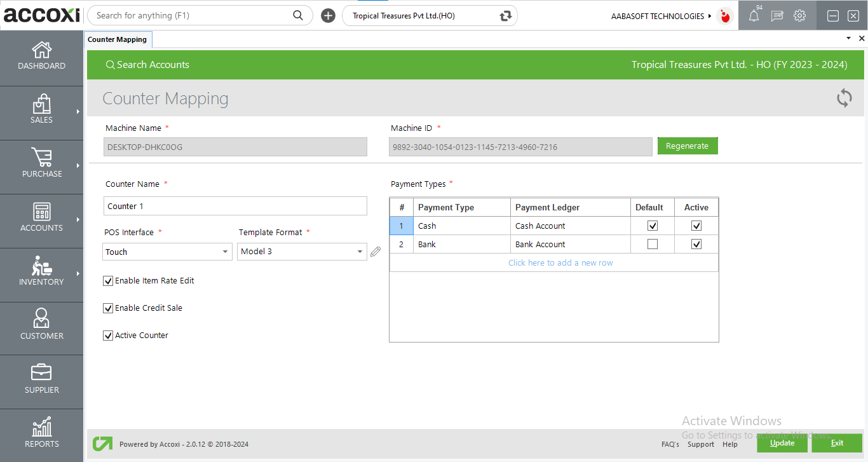Click the Update button
Screen dimensions: 868x462
tap(782, 443)
